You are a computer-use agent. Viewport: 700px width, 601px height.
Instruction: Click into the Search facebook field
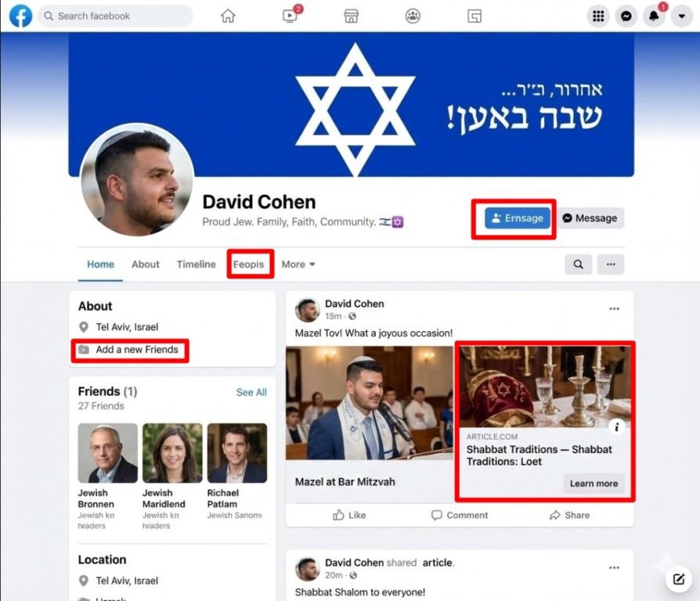click(115, 16)
